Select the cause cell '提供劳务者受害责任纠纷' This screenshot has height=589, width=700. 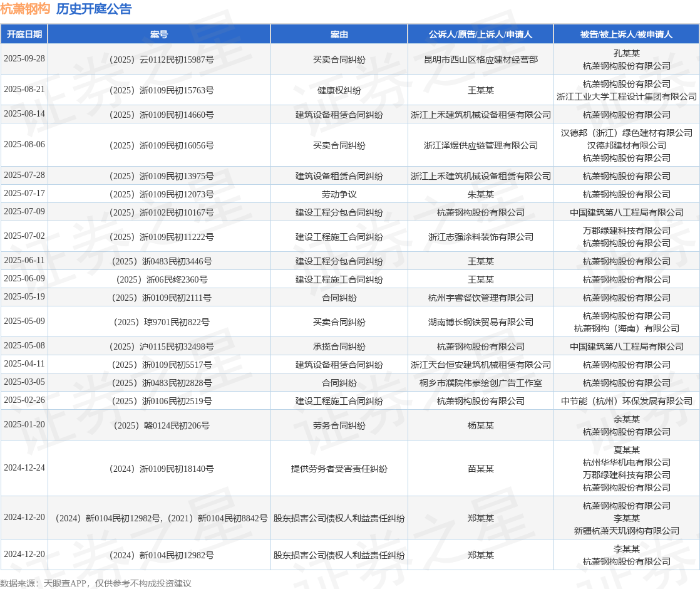pyautogui.click(x=339, y=469)
